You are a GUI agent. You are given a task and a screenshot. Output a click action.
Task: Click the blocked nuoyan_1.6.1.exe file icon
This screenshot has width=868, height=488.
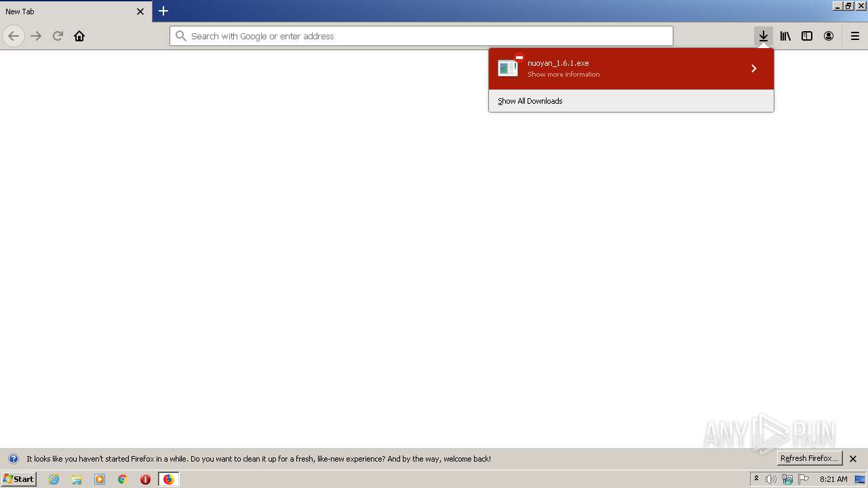point(508,68)
